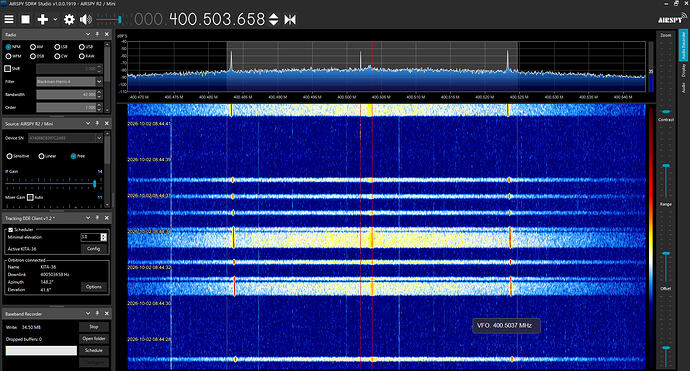The width and height of the screenshot is (690, 371).
Task: Adjust the Offset slider
Action: point(666,330)
